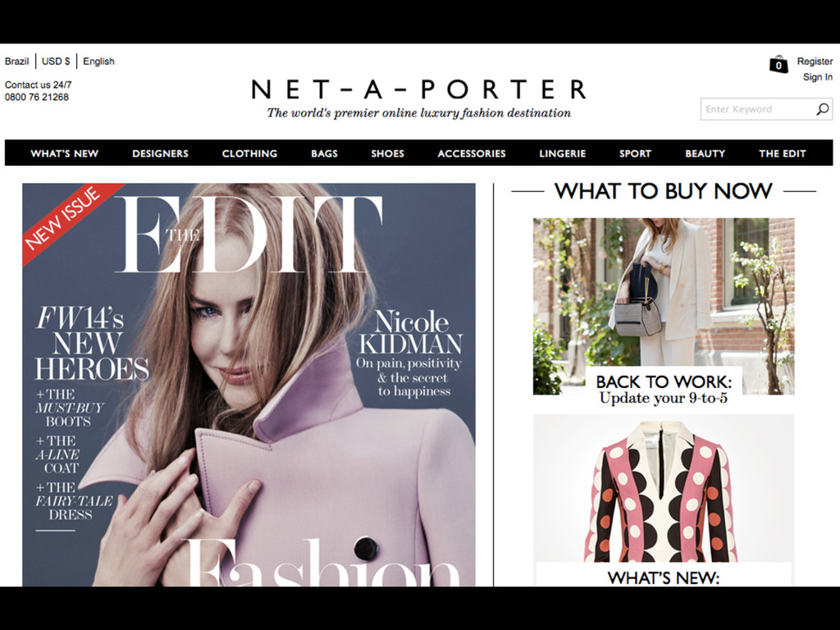Change the Brazil country selector
This screenshot has height=630, width=840.
16,61
